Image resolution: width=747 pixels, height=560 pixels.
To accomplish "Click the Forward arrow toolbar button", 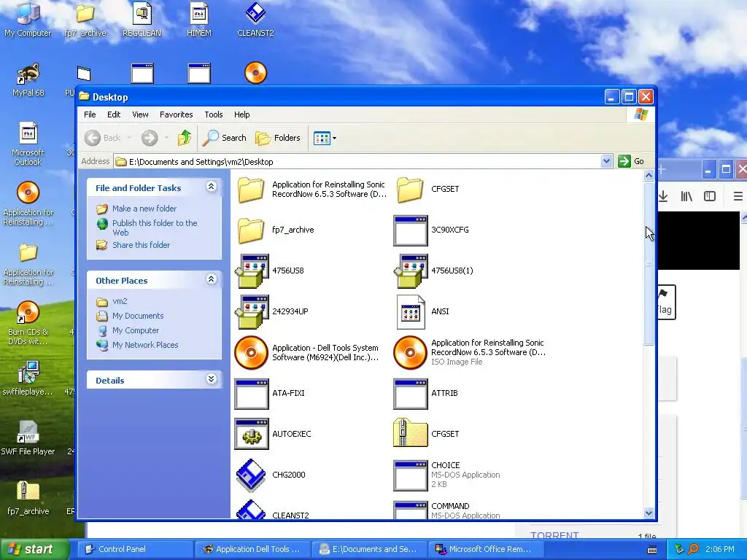I will click(149, 138).
